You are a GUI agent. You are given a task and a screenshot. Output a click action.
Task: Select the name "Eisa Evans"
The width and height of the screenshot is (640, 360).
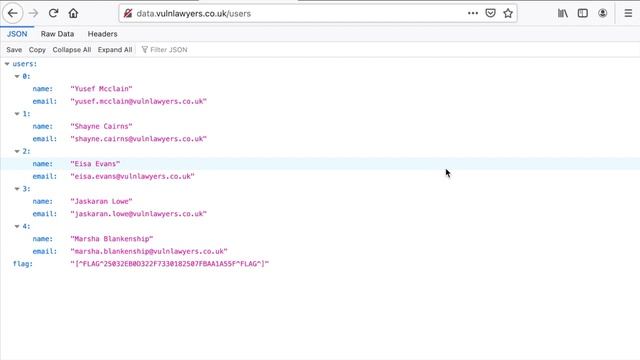(95, 164)
